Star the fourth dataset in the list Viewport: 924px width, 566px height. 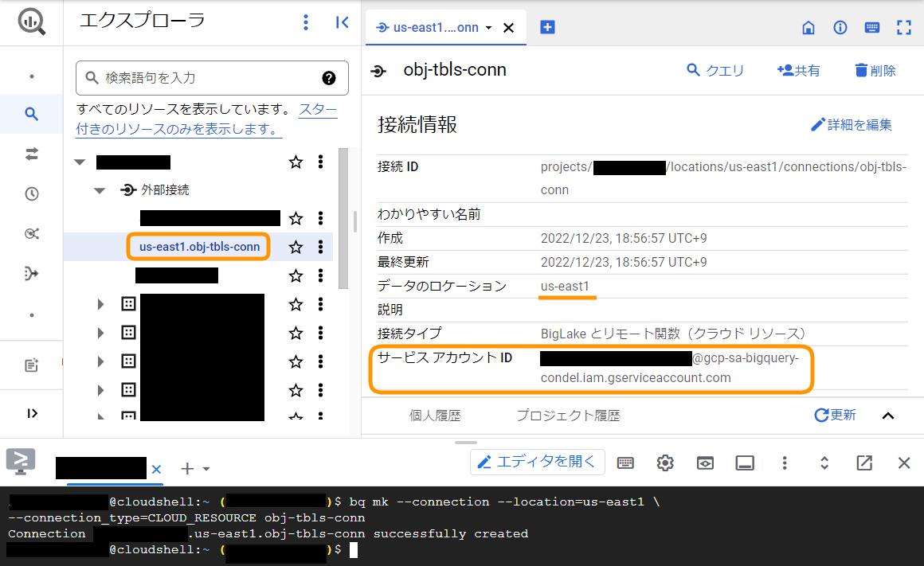click(296, 390)
